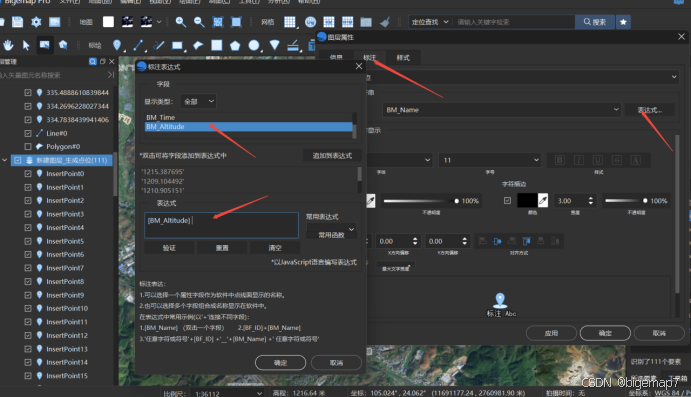This screenshot has height=397, width=691.
Task: Collapse the 新建图层_生成点位(111) tree node
Action: coord(5,160)
